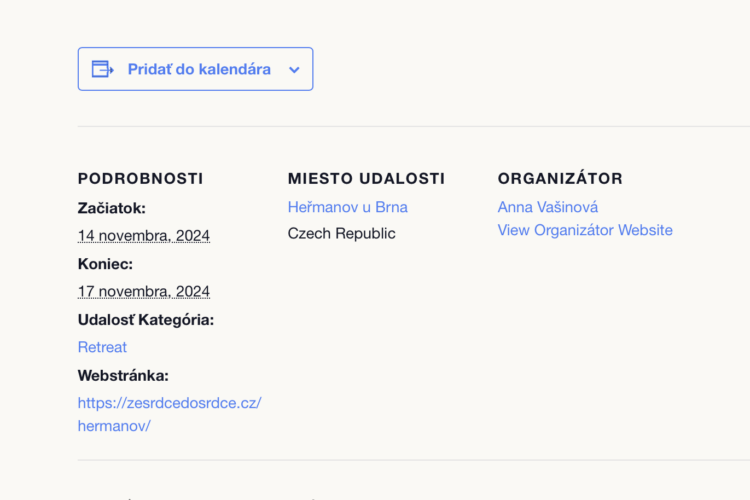Click the Začiatok label
The width and height of the screenshot is (750, 500).
point(112,208)
